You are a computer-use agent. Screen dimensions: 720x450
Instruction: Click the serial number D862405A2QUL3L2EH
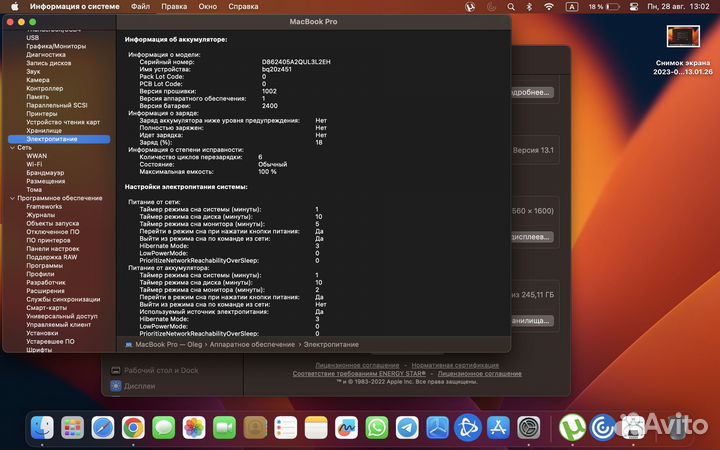coord(296,62)
